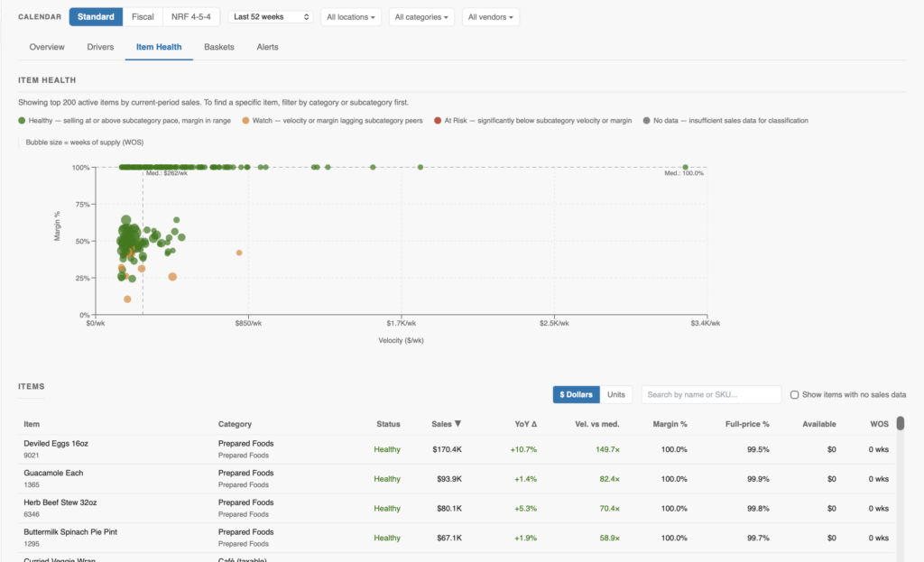Click the red At Risk legend dot
Viewport: 924px width, 562px height.
tap(438, 120)
